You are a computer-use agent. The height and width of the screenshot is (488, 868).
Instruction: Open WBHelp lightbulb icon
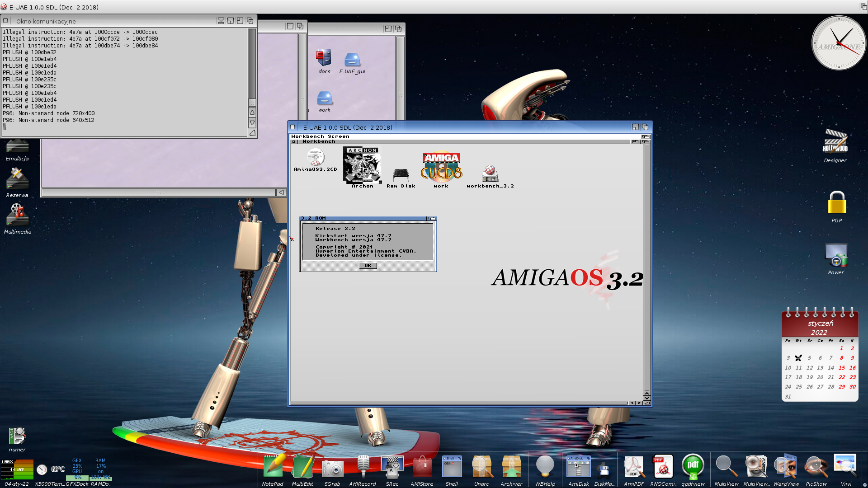(x=545, y=467)
